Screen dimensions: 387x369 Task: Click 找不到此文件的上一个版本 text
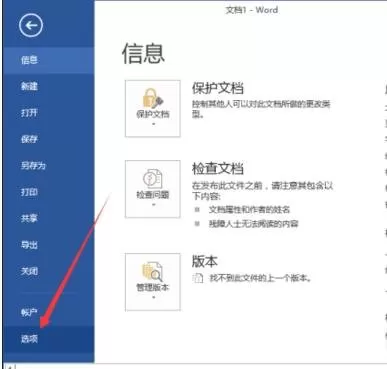pos(260,278)
